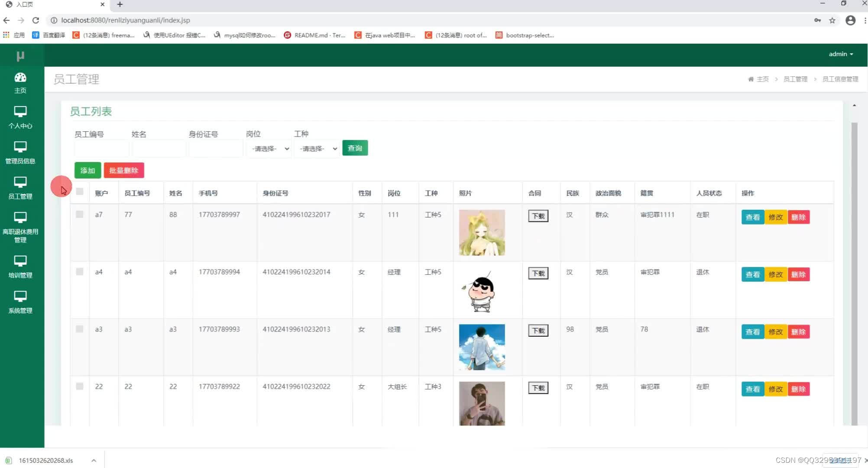Open 系统管理 in the sidebar
Viewport: 868px width, 468px height.
(20, 302)
